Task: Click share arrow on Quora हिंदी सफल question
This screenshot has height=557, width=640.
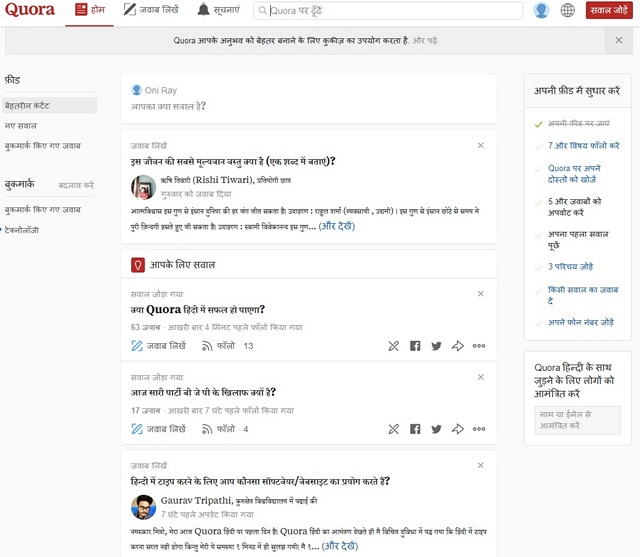Action: click(x=458, y=346)
